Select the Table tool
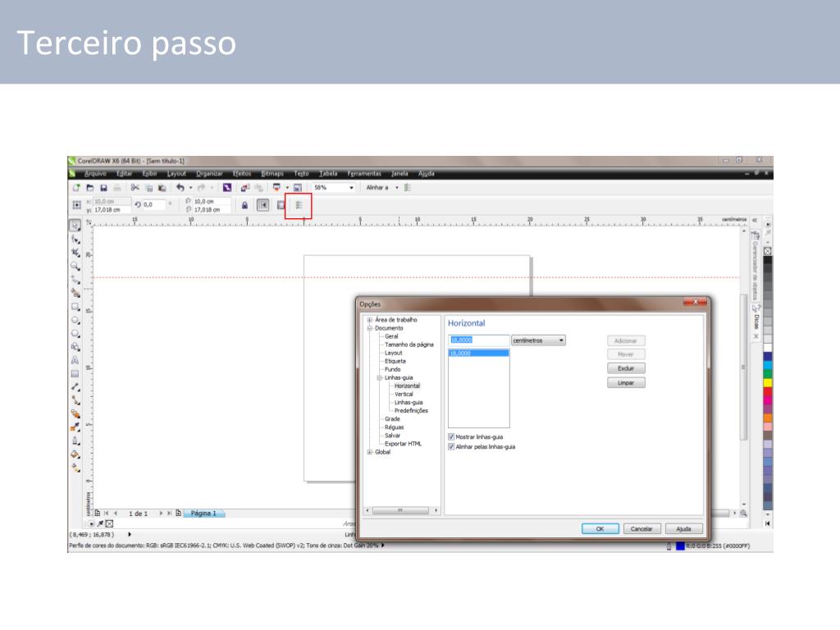 pyautogui.click(x=75, y=373)
